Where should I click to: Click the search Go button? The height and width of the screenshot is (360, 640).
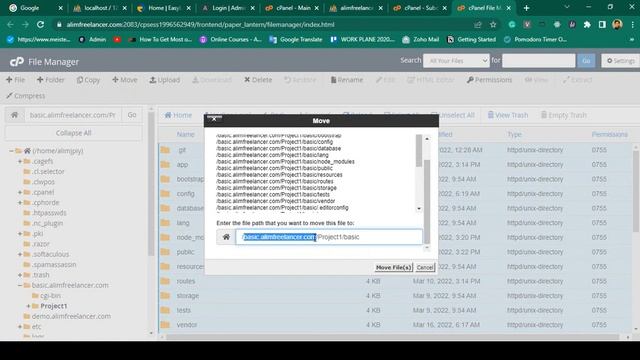pyautogui.click(x=586, y=61)
